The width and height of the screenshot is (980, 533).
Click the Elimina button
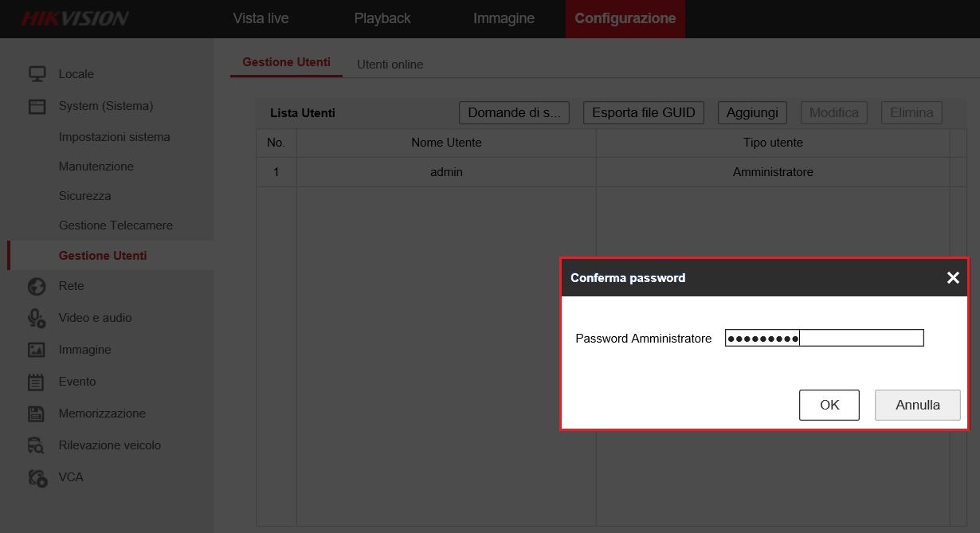pyautogui.click(x=911, y=113)
